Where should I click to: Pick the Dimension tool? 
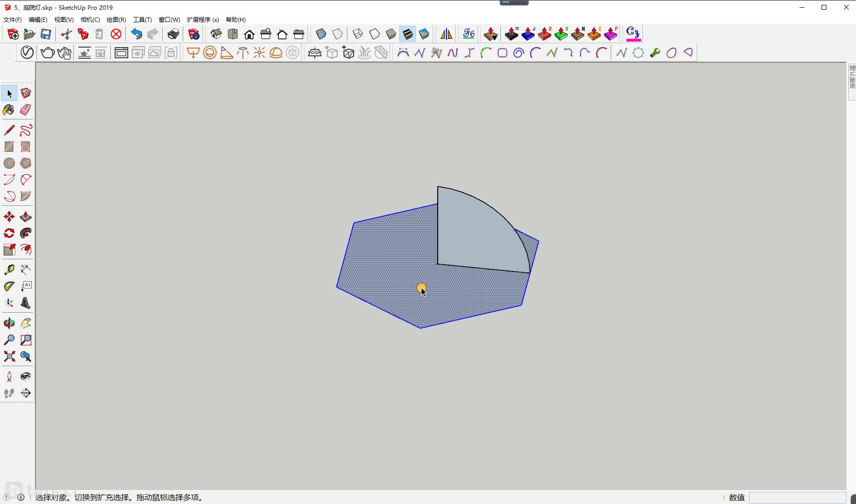coord(26,270)
